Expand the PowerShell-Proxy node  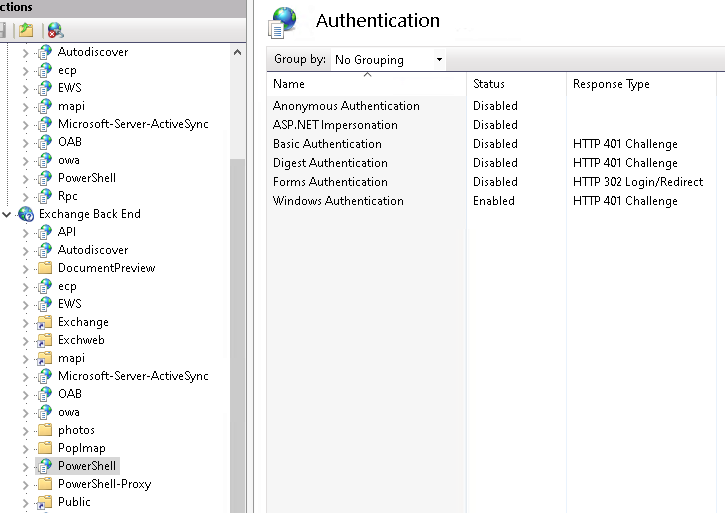pos(25,485)
